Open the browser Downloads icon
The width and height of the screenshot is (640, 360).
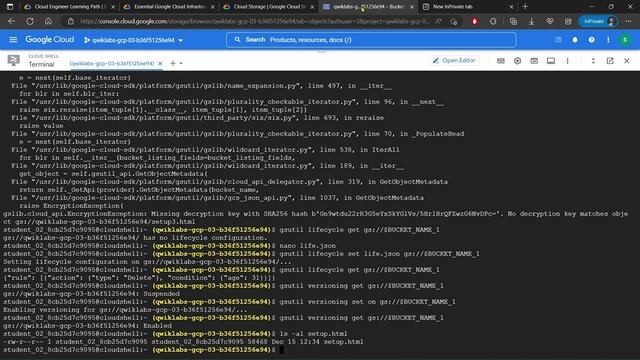531,21
